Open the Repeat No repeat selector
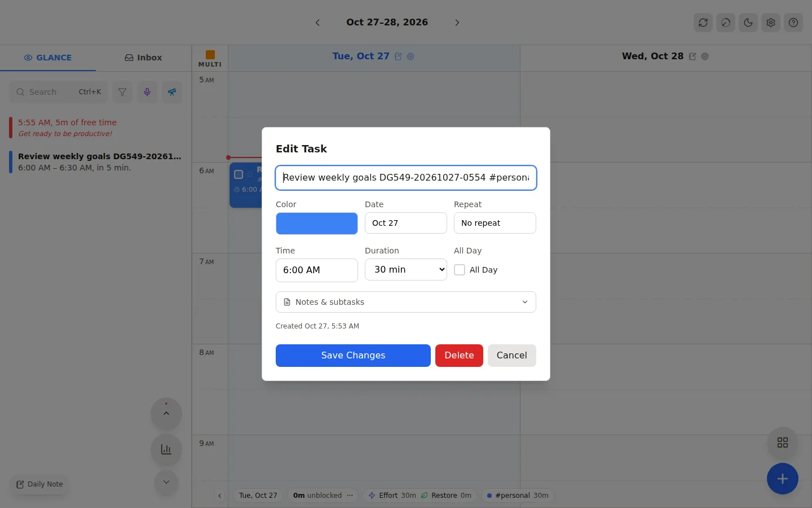Image resolution: width=812 pixels, height=508 pixels. tap(495, 223)
